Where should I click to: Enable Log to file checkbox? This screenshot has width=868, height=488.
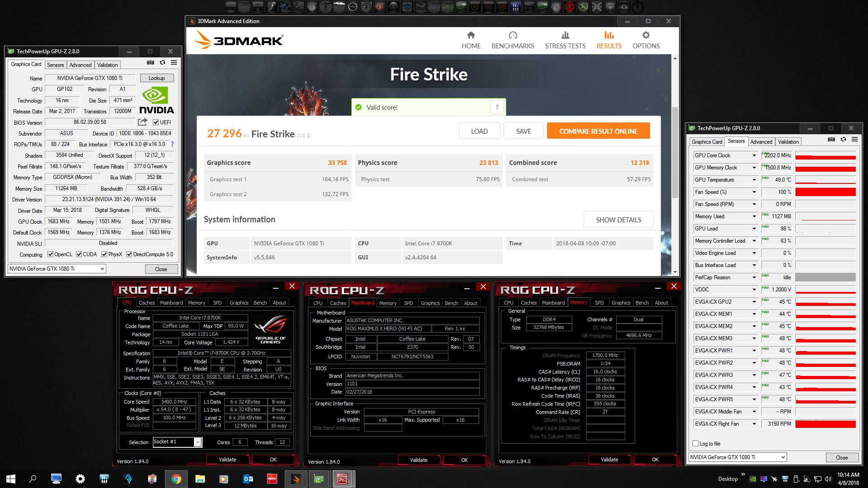[x=696, y=444]
